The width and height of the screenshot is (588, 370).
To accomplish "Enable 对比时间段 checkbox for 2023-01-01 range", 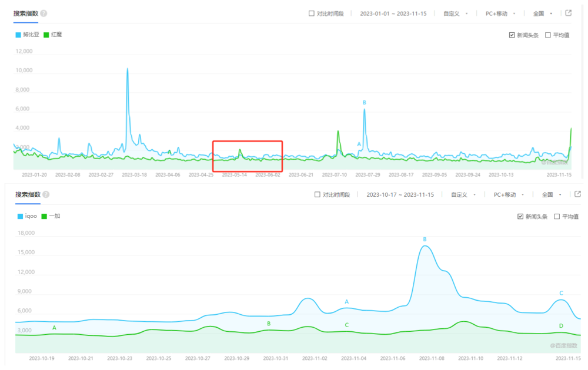I will [x=311, y=14].
